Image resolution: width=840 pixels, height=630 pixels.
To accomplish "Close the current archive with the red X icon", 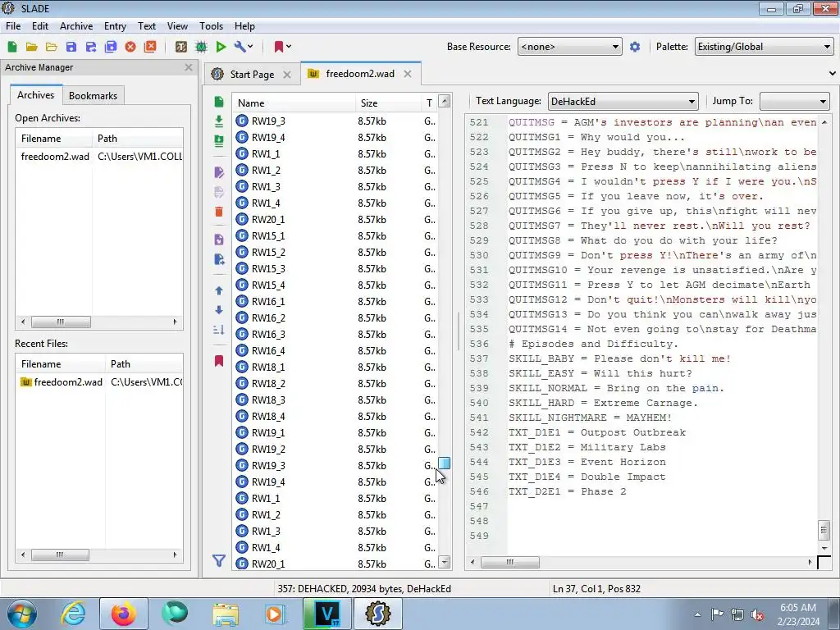I will point(130,47).
